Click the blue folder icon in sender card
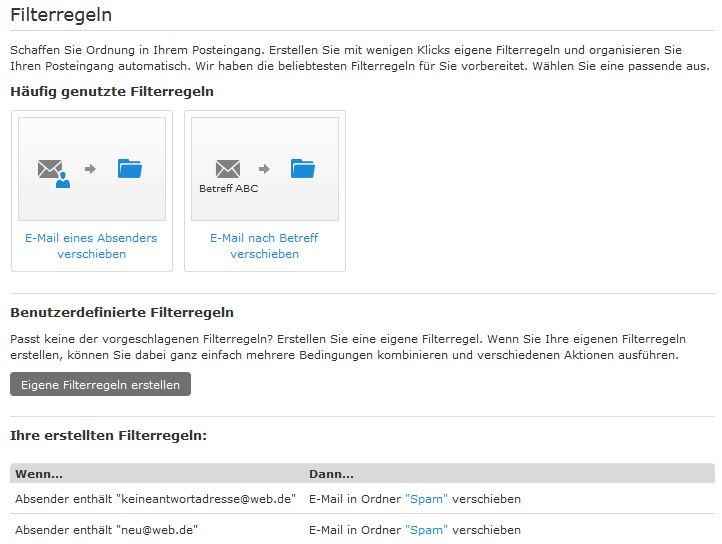722x544 pixels. pos(130,168)
